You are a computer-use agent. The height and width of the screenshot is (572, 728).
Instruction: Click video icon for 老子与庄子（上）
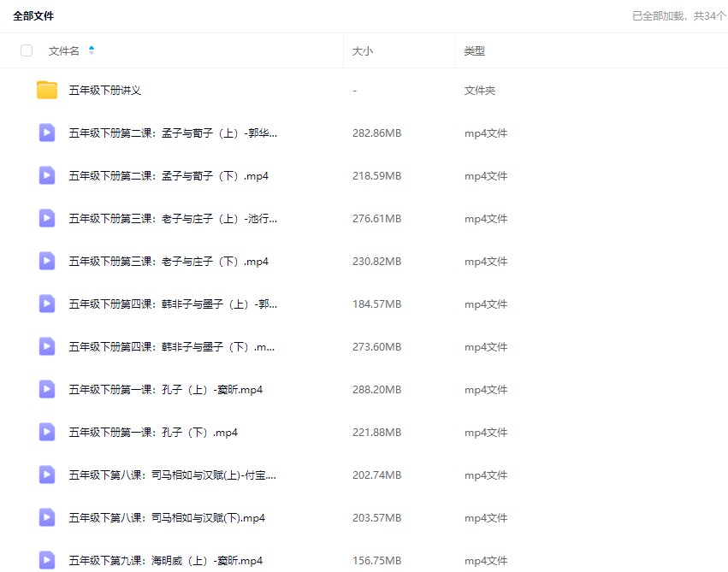47,218
